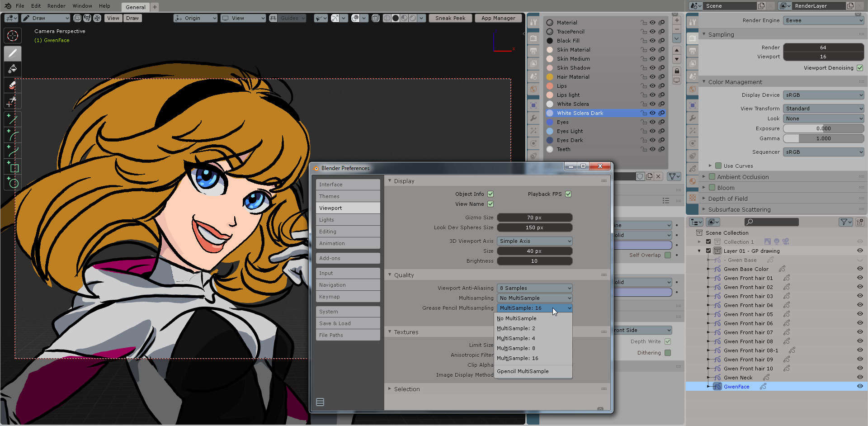Screen dimensions: 868x426
Task: Disable Object Info checkbox
Action: pyautogui.click(x=491, y=194)
